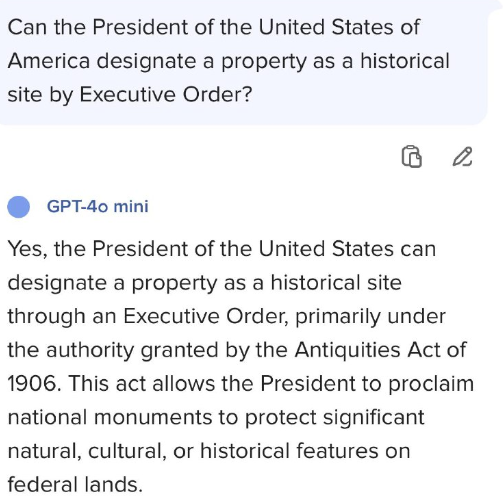503x501 pixels.
Task: Click the phrase "national monuments" in the answer
Action: [110, 417]
